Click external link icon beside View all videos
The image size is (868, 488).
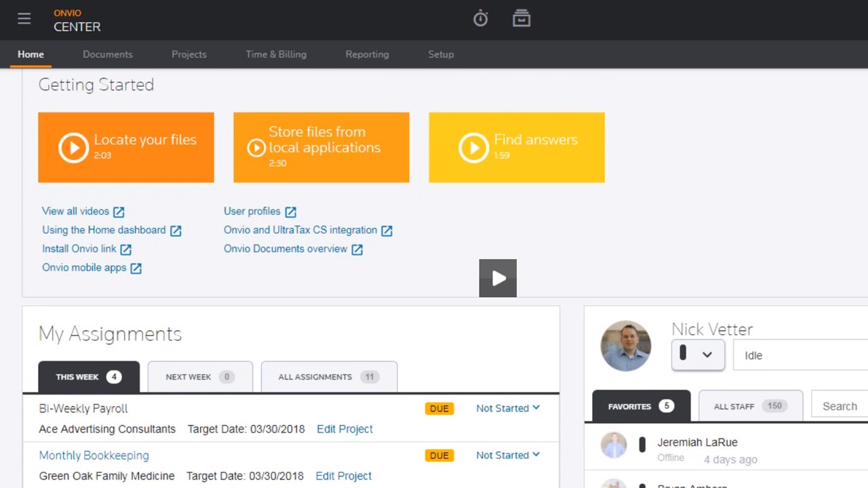pyautogui.click(x=119, y=212)
